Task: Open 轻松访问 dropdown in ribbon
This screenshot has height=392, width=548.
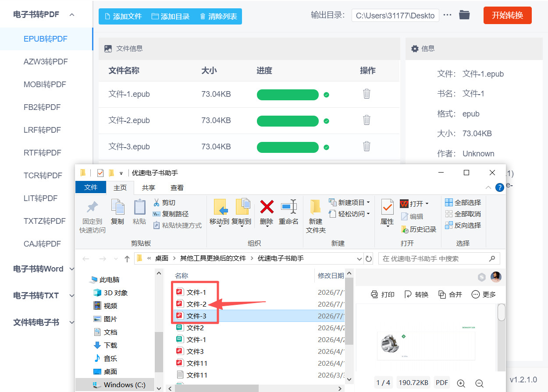Action: click(x=349, y=214)
